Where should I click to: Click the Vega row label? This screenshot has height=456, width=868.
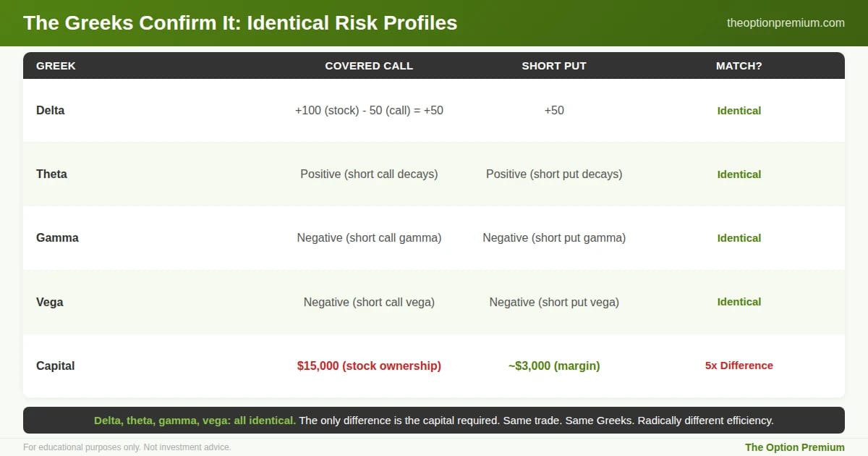(49, 302)
